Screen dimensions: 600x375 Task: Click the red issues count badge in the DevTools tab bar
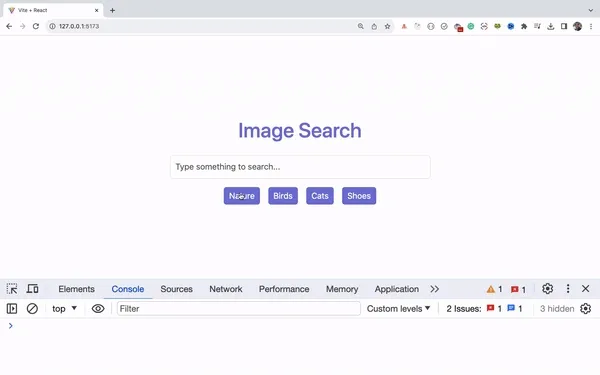point(518,289)
